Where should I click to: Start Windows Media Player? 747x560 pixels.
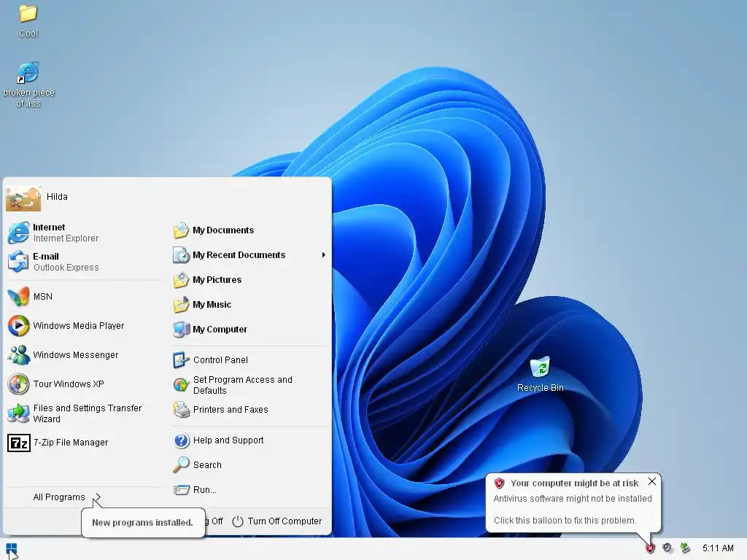(x=18, y=326)
